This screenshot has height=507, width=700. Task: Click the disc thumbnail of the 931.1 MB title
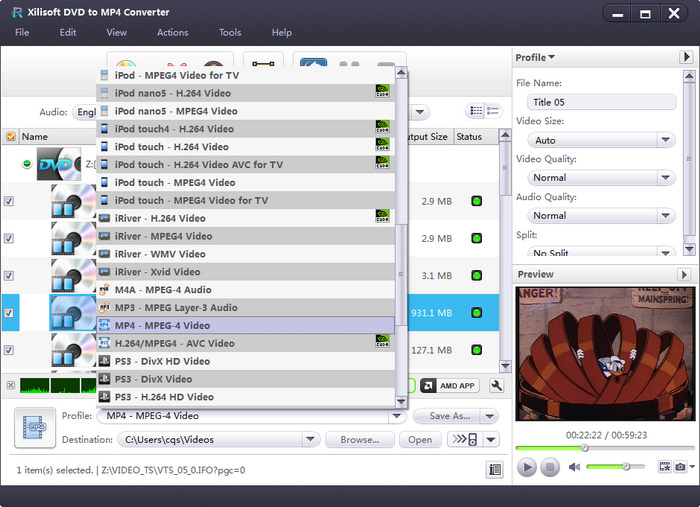tap(72, 313)
